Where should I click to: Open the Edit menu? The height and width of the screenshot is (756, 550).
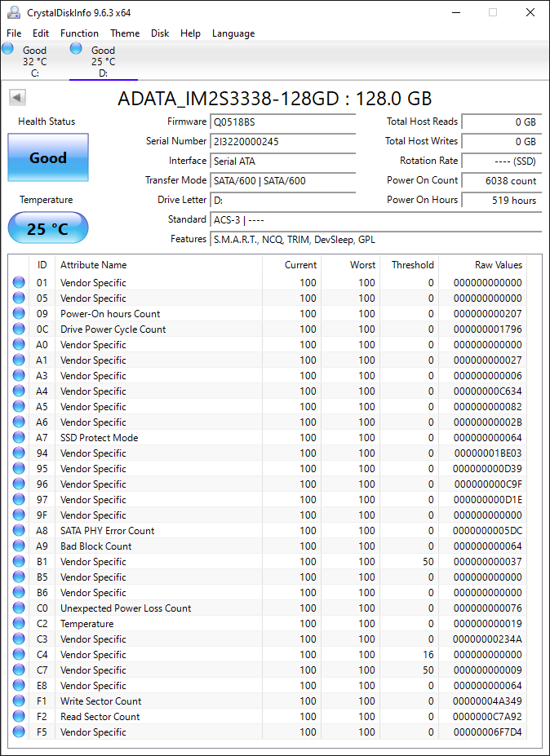[x=41, y=33]
